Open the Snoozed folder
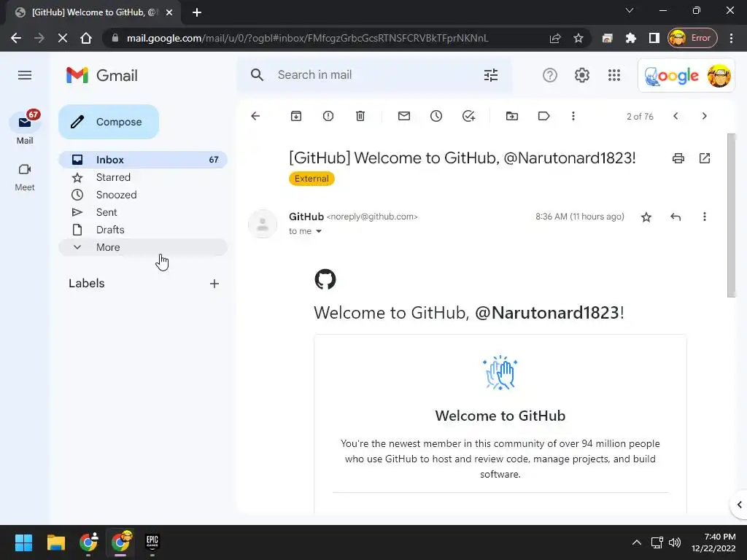747x560 pixels. 143,195
